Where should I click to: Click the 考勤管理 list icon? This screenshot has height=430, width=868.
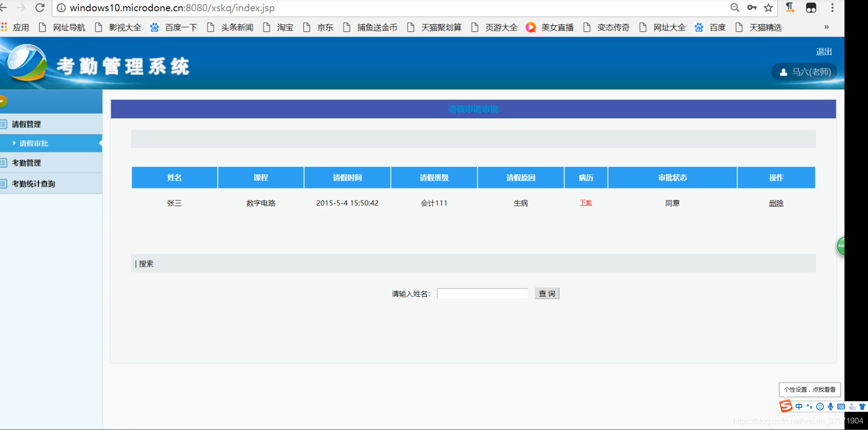click(x=3, y=163)
